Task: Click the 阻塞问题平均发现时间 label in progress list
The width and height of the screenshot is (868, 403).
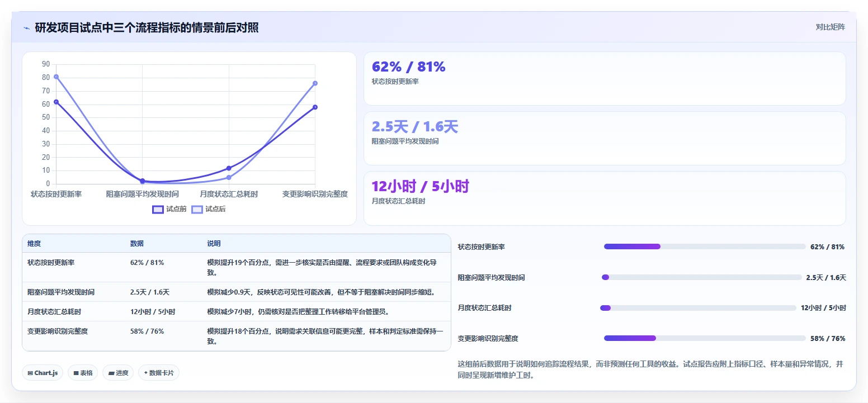Action: coord(492,277)
